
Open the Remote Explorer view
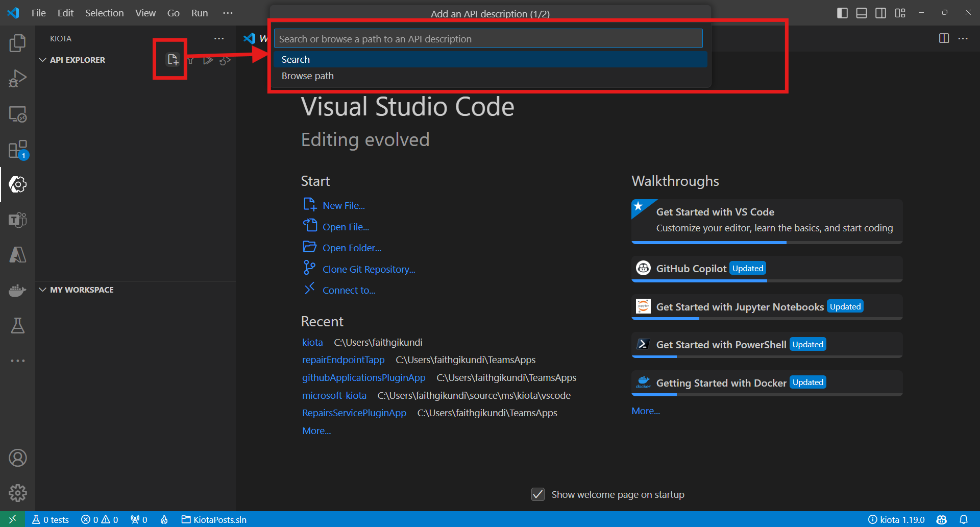[17, 114]
